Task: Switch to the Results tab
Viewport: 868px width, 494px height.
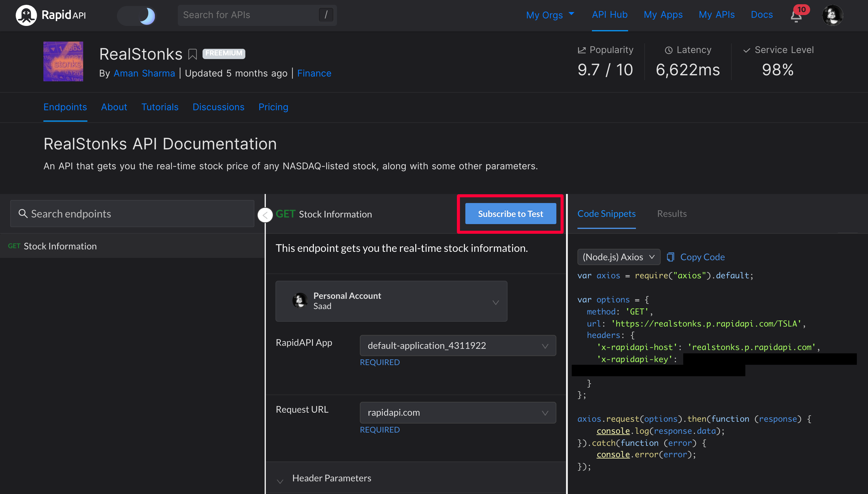Action: pos(671,214)
